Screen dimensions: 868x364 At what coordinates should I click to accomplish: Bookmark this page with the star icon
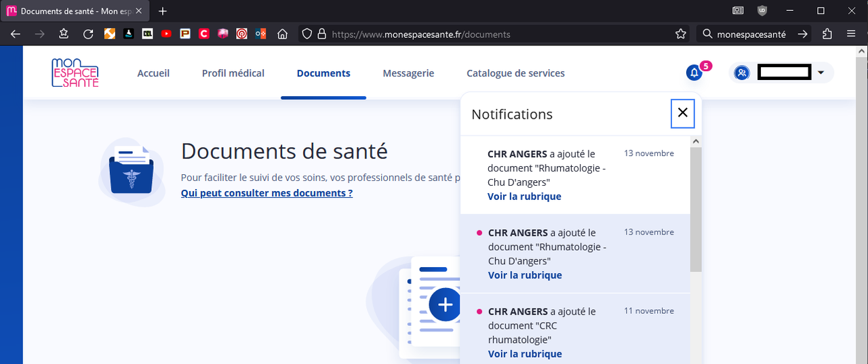pos(681,34)
